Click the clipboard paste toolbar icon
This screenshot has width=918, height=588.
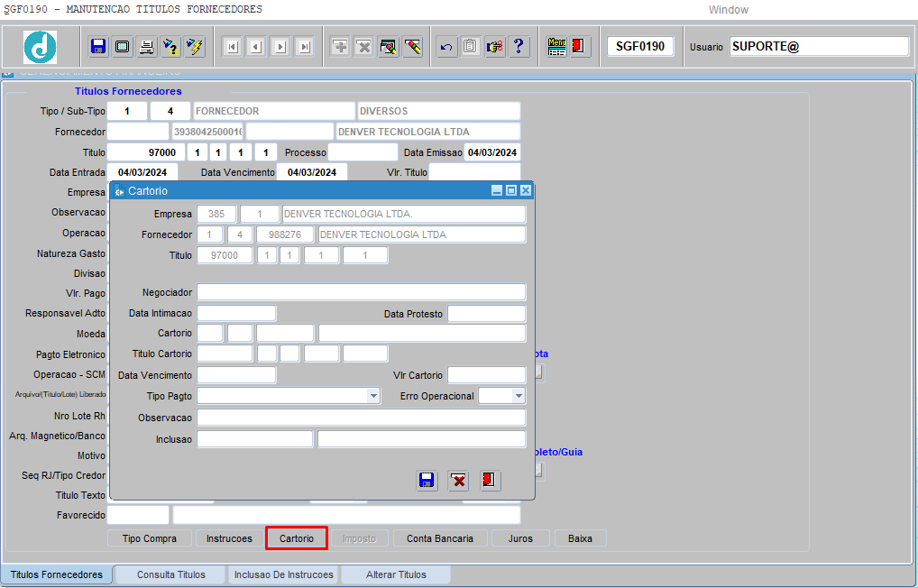470,46
